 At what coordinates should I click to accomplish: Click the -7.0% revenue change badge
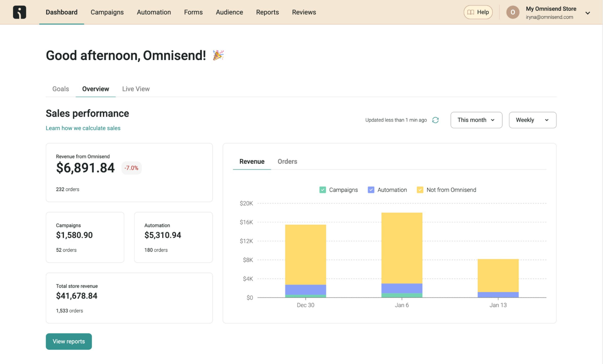131,168
